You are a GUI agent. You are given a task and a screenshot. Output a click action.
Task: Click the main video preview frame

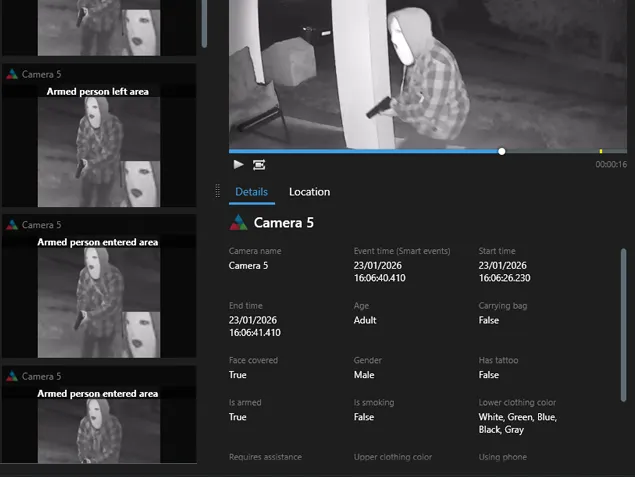click(x=428, y=74)
